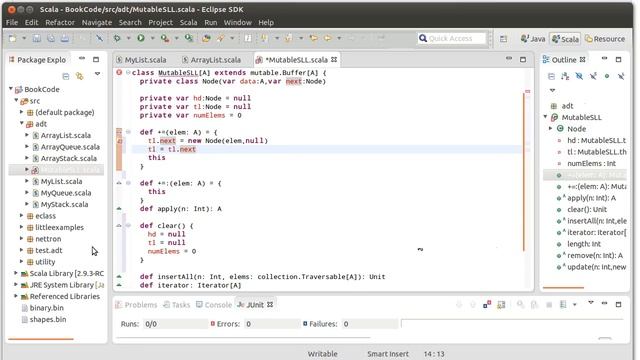Viewport: 640px width, 360px height.
Task: Click the Run Last Tool icon
Action: [164, 38]
